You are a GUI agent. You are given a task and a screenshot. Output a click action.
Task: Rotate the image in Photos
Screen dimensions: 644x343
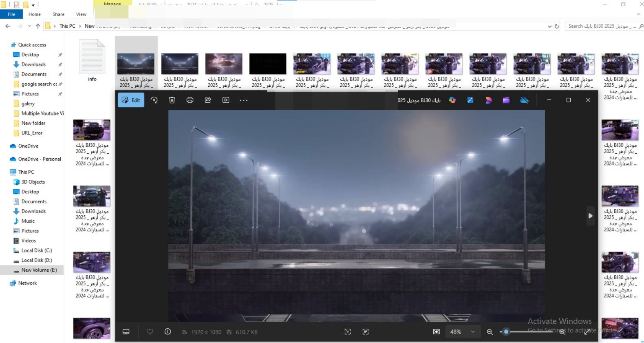[154, 100]
